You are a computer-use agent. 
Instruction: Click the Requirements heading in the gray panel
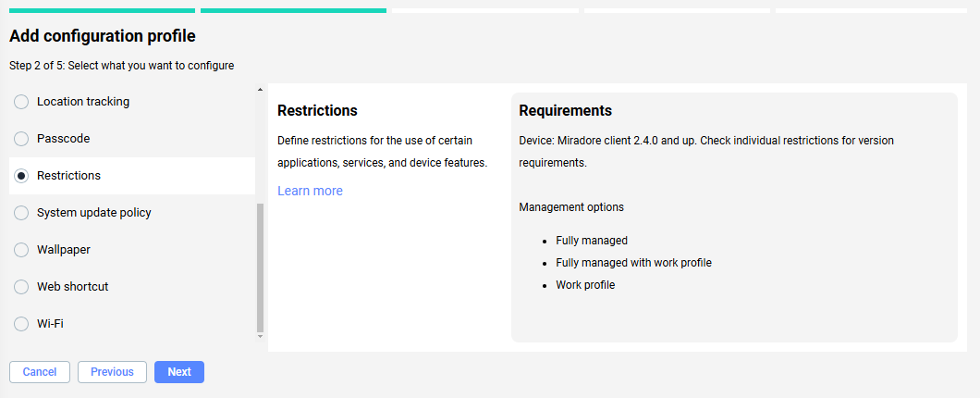click(x=565, y=111)
